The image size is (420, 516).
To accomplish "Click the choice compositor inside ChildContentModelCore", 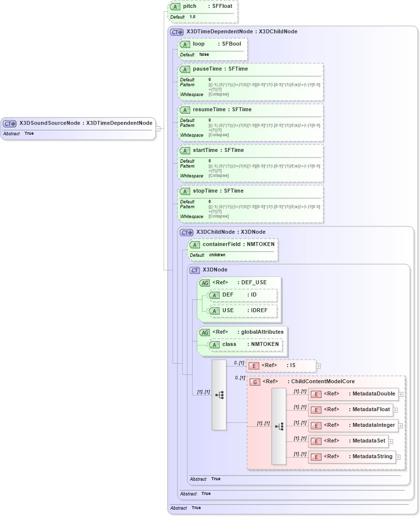I will (279, 426).
